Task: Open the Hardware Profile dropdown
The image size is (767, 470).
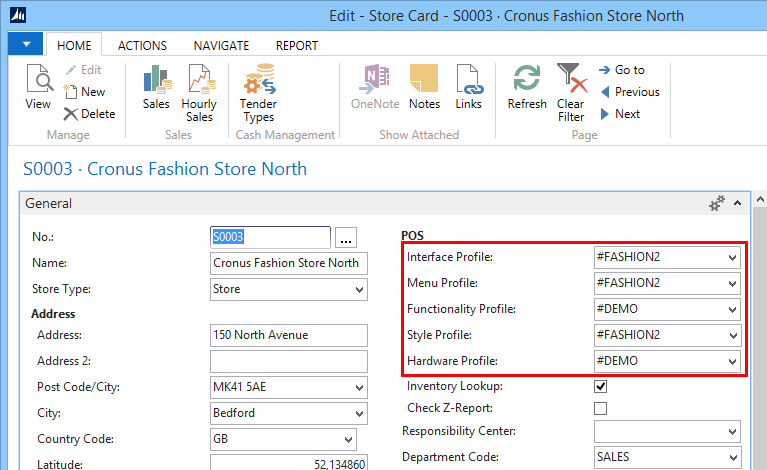Action: 733,361
